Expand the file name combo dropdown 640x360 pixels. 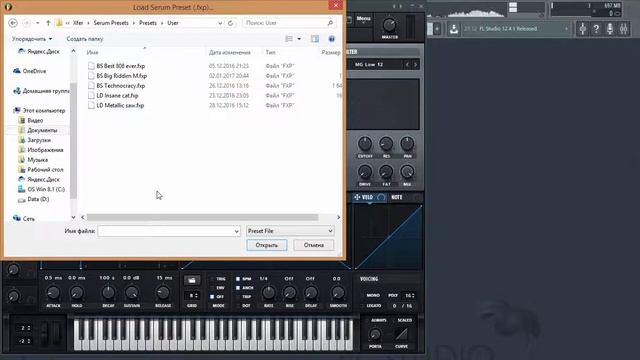(x=236, y=231)
